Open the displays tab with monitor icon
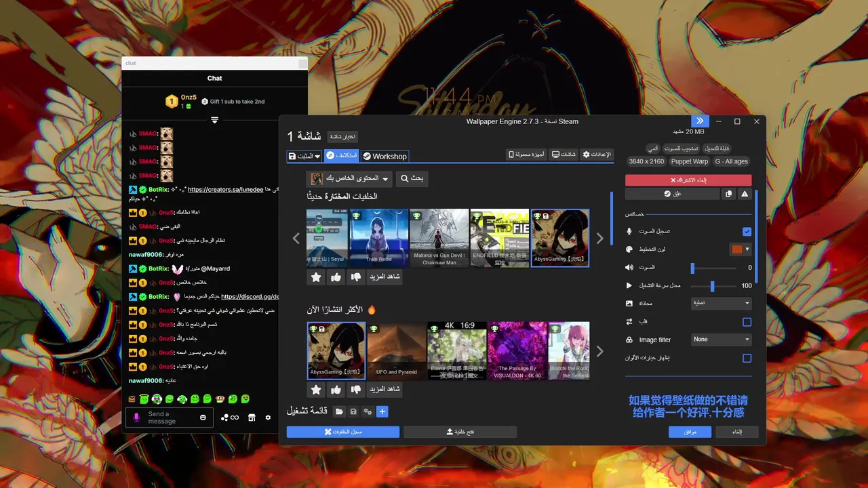868x488 pixels. point(564,155)
